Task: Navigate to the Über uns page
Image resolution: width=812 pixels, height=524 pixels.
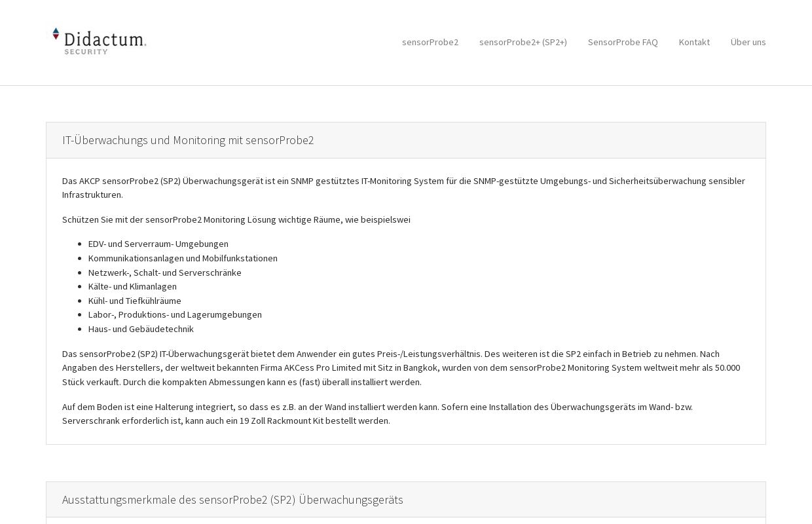Action: click(x=748, y=42)
